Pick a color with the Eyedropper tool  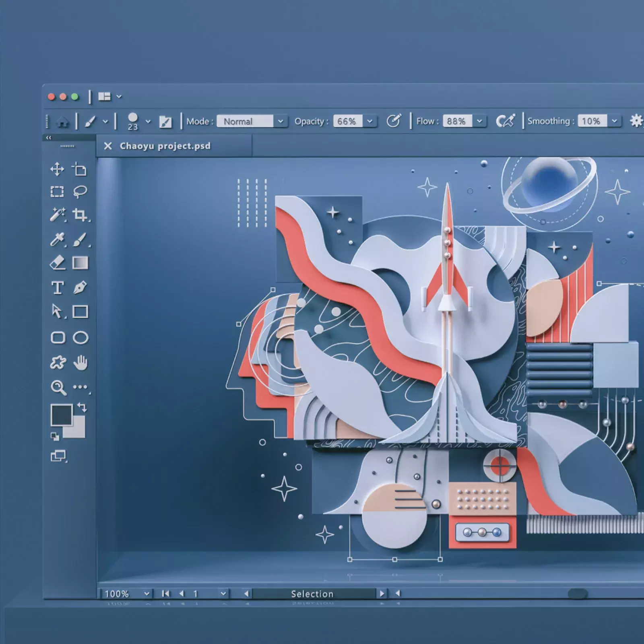(57, 240)
